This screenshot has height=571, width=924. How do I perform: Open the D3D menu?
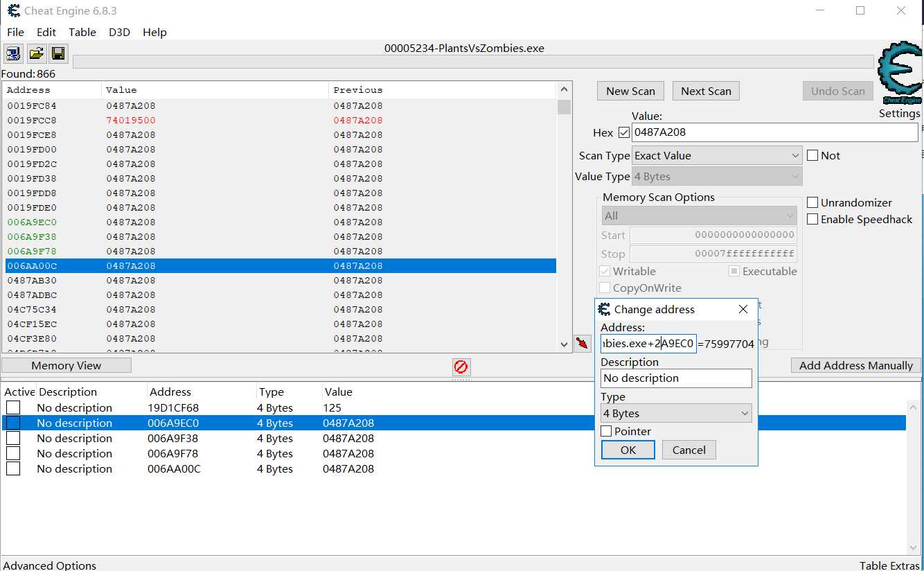pyautogui.click(x=119, y=32)
